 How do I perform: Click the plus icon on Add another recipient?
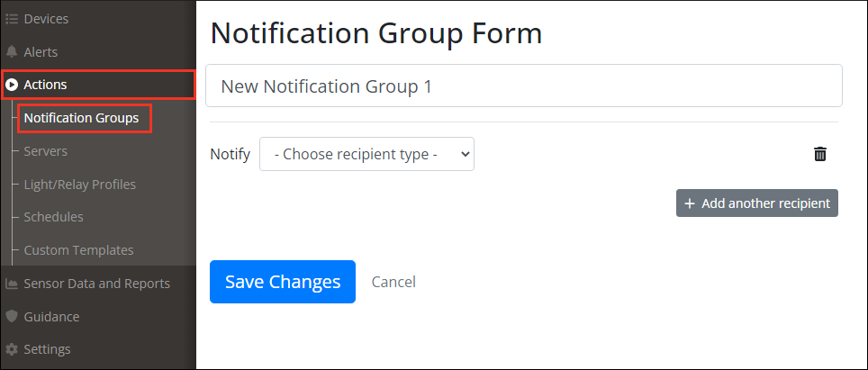point(690,203)
